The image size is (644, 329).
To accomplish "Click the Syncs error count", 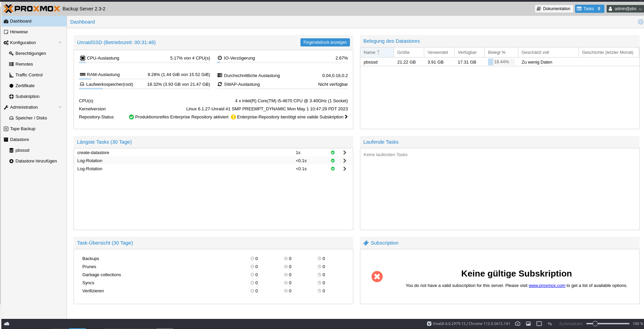I will [254, 283].
